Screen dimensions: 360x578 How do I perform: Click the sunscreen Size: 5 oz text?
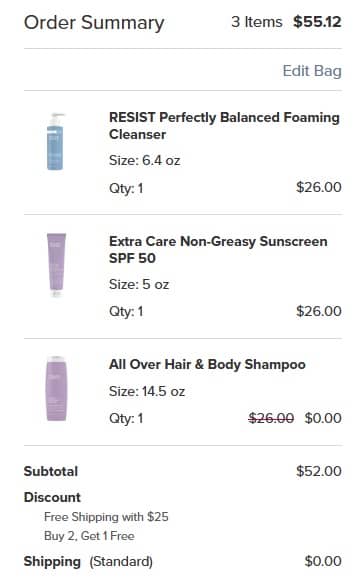(139, 284)
